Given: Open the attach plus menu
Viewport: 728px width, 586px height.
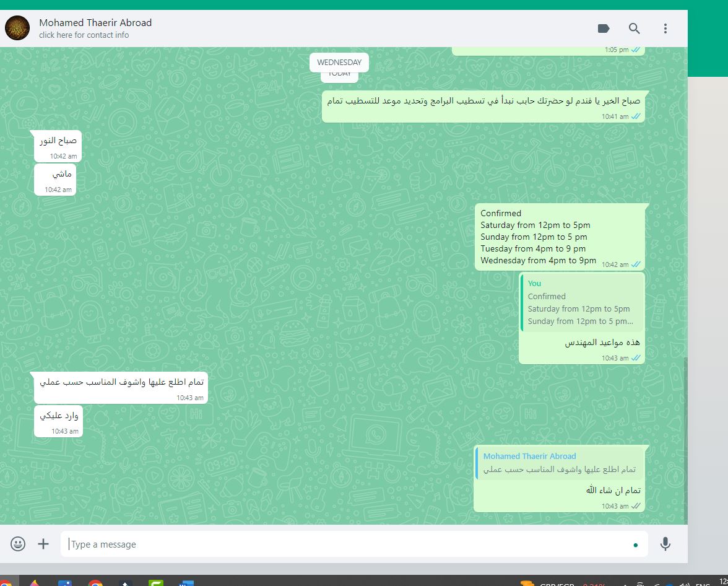Looking at the screenshot, I should (x=43, y=544).
